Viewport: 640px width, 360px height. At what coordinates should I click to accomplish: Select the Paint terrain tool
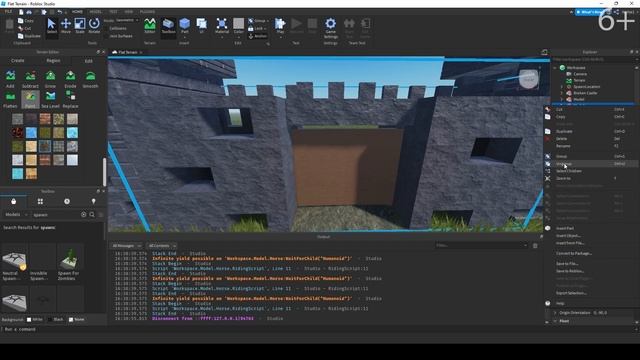click(30, 99)
